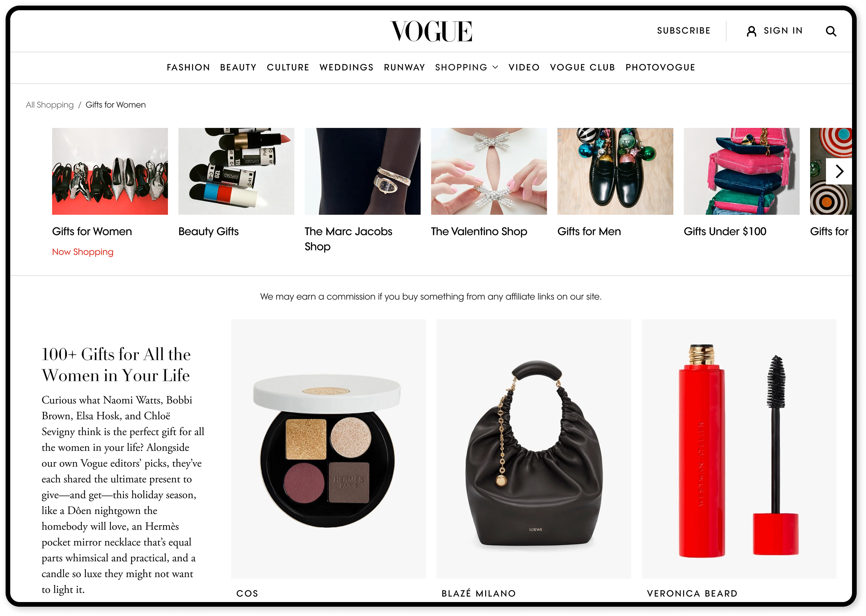Open the PhotoVogue nav item
866x616 pixels.
coord(660,68)
